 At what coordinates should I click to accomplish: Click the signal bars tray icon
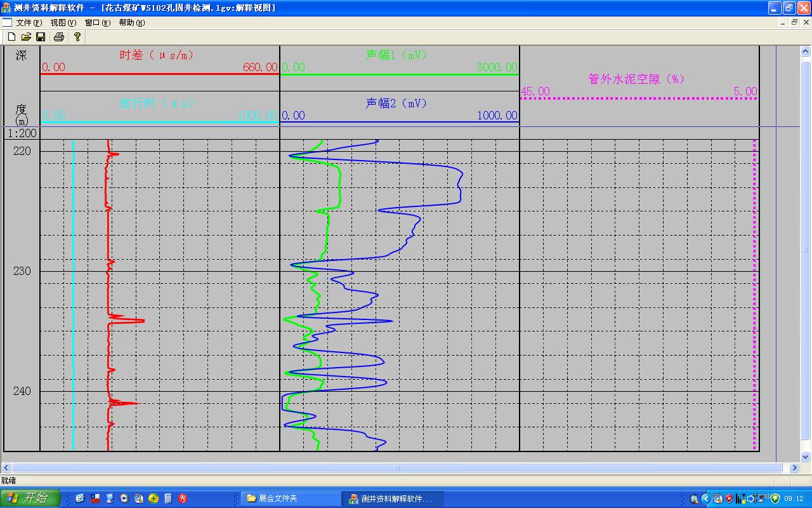[738, 499]
